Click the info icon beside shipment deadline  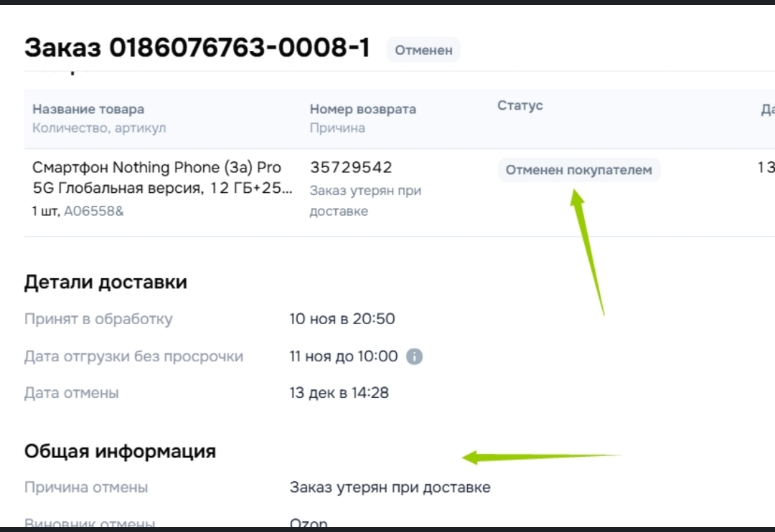click(x=414, y=356)
